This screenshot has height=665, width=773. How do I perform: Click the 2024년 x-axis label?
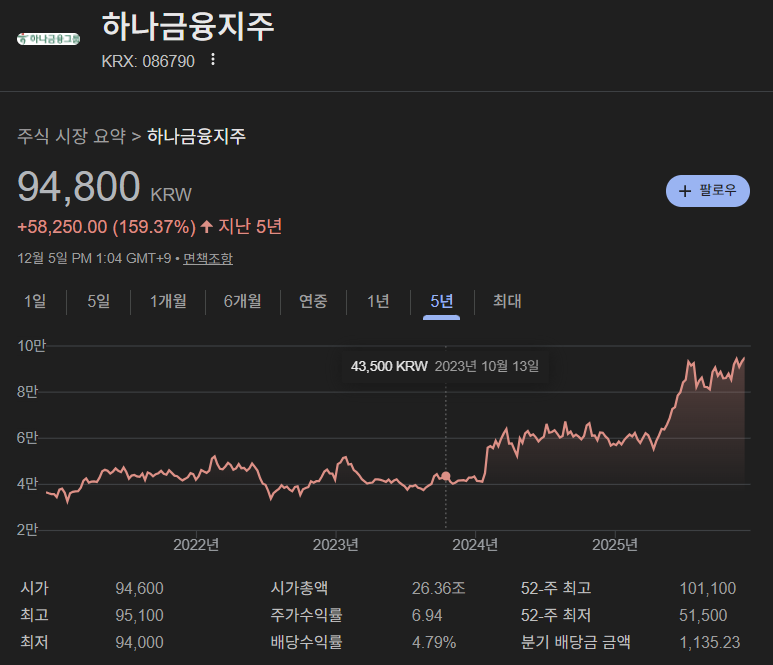click(475, 545)
